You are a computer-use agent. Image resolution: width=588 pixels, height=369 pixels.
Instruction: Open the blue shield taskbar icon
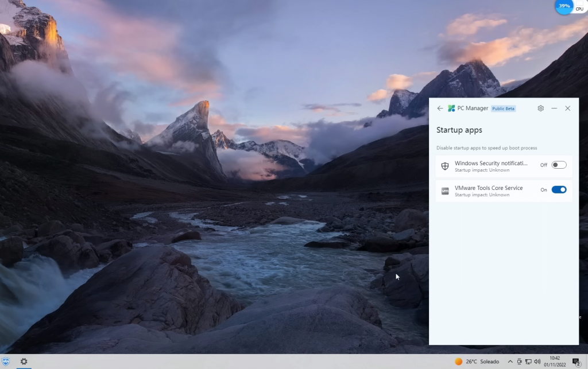click(6, 362)
